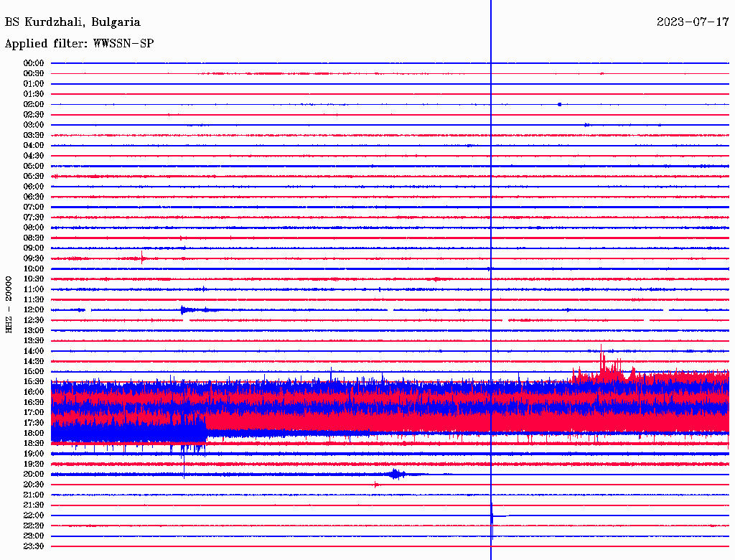
Task: Click the 23:30 time label
Action: pyautogui.click(x=34, y=546)
